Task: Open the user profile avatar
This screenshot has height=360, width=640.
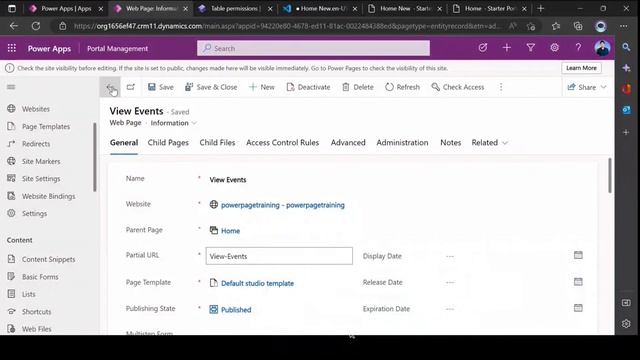Action: 602,48
